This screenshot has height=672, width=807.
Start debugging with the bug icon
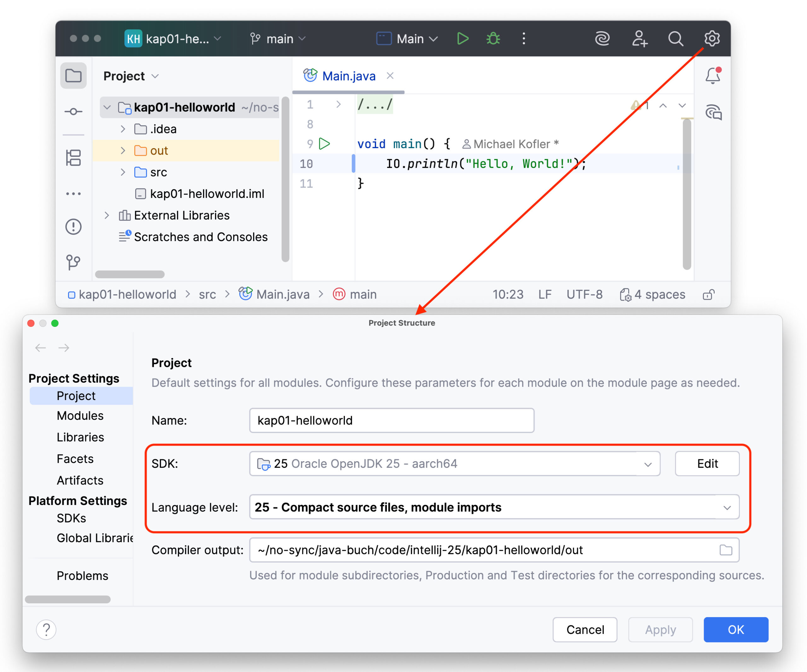493,38
